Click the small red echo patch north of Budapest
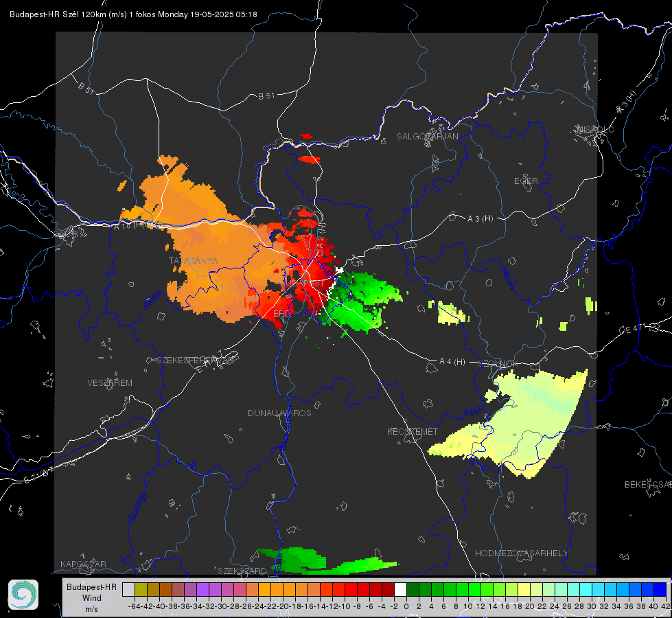The width and height of the screenshot is (672, 618). coord(309,159)
